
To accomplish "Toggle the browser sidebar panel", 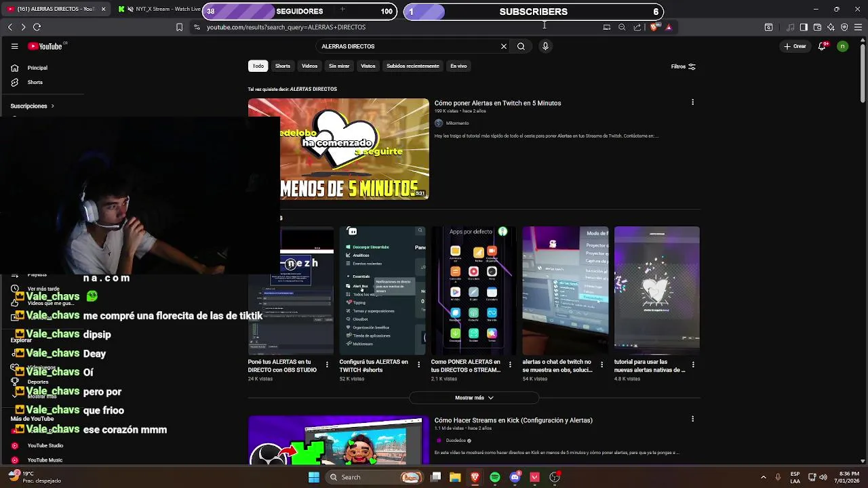I will click(804, 27).
